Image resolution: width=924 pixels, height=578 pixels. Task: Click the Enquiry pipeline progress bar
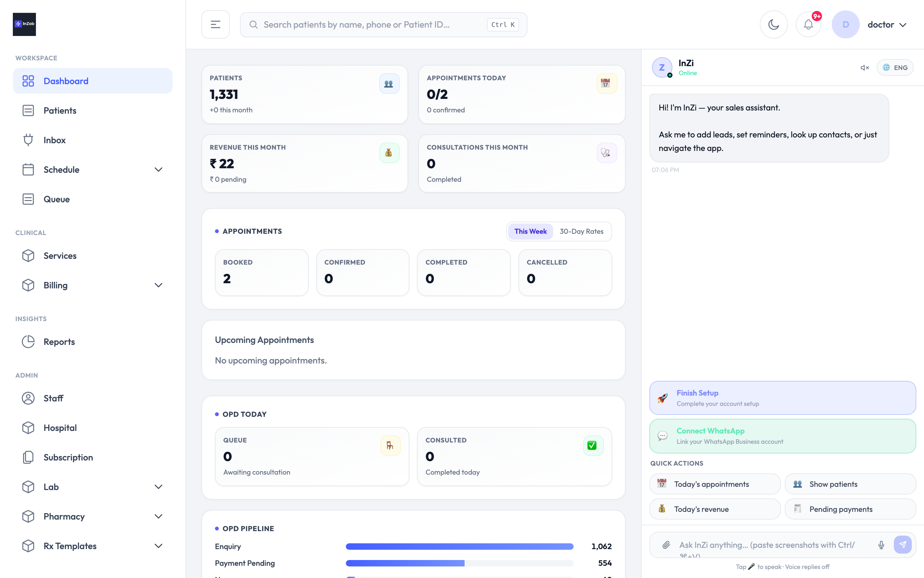(459, 547)
